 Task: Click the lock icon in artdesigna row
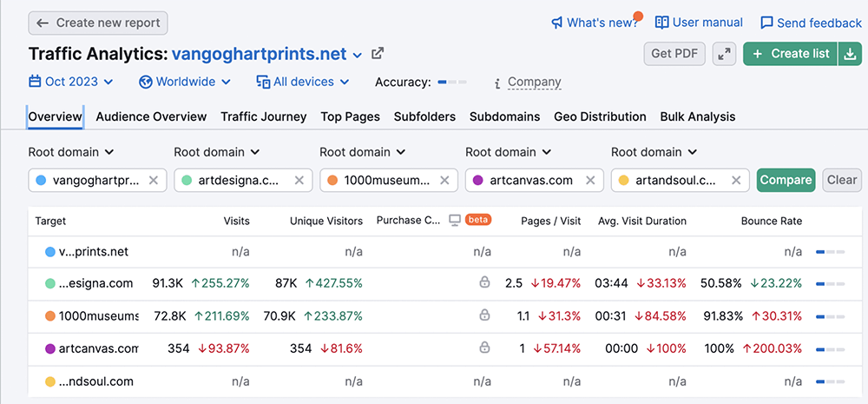tap(484, 283)
